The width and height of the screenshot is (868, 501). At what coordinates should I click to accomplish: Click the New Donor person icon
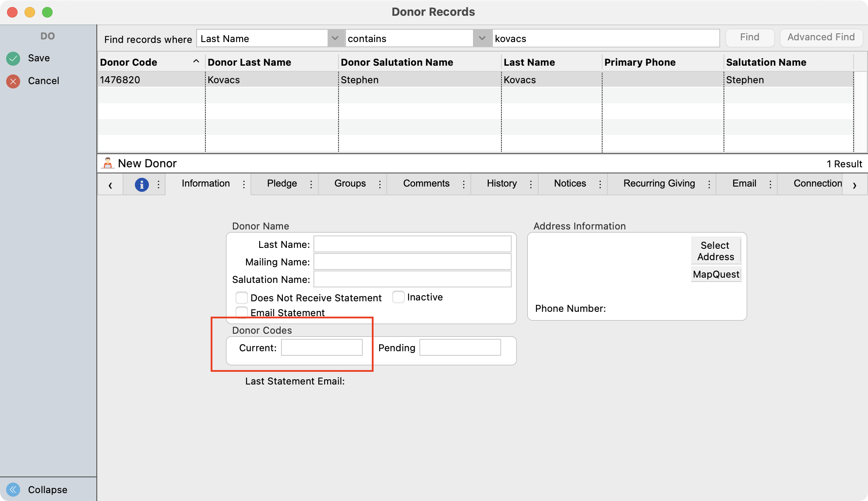point(108,163)
